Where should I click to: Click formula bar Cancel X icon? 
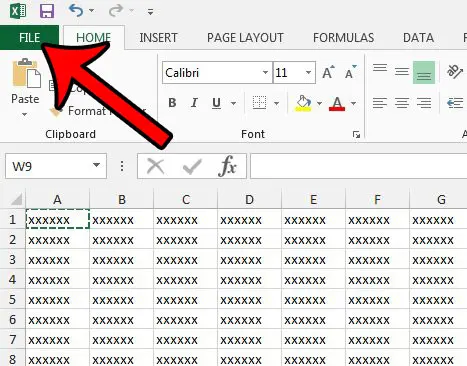(155, 166)
